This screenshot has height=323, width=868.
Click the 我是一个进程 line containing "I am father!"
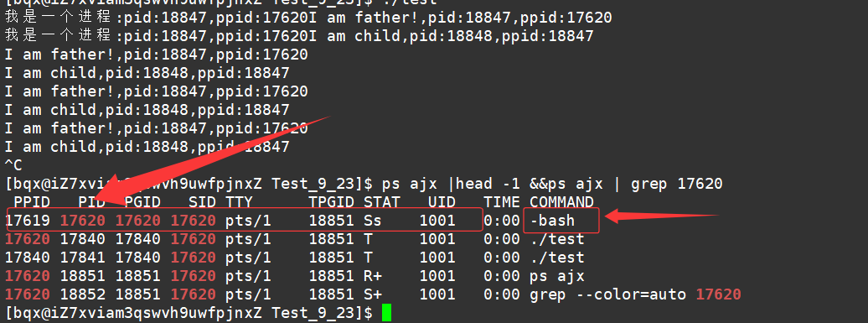(x=308, y=18)
